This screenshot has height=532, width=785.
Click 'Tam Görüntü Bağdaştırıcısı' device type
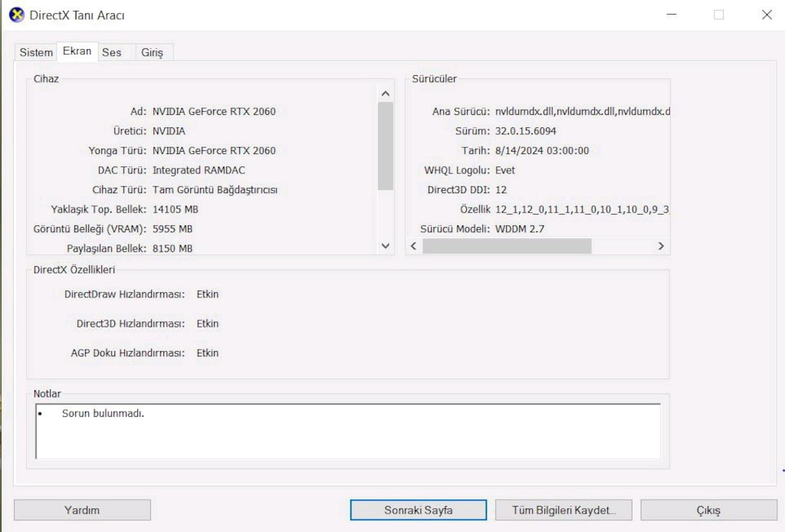[x=215, y=189]
